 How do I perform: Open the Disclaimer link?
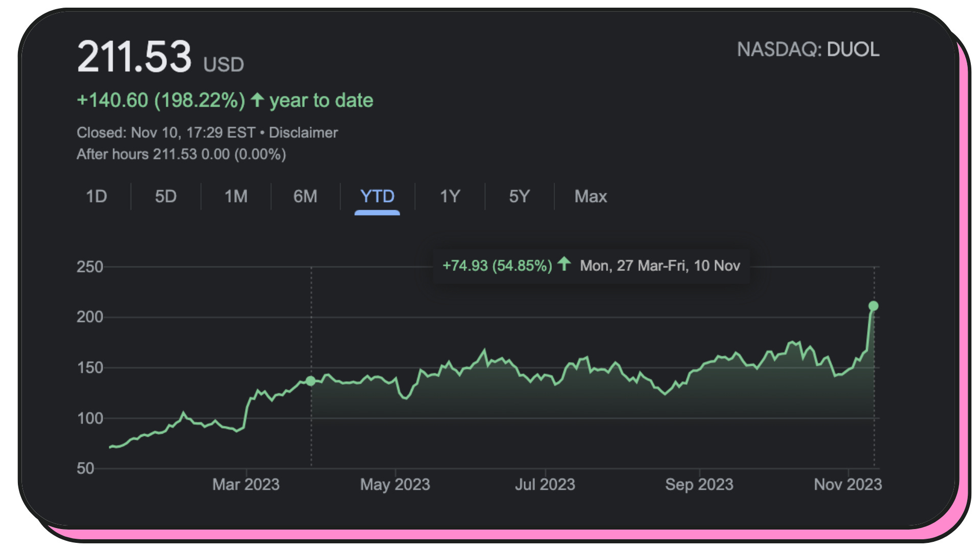[304, 133]
